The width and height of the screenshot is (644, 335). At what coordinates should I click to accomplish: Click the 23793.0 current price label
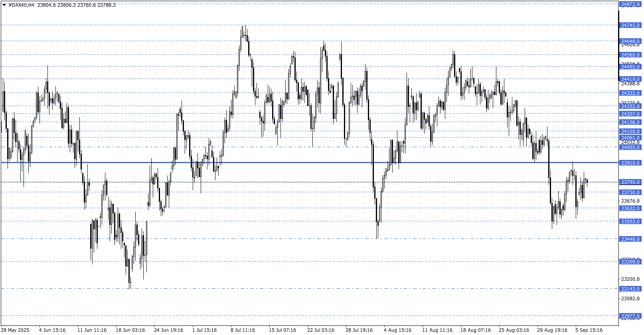tap(630, 182)
